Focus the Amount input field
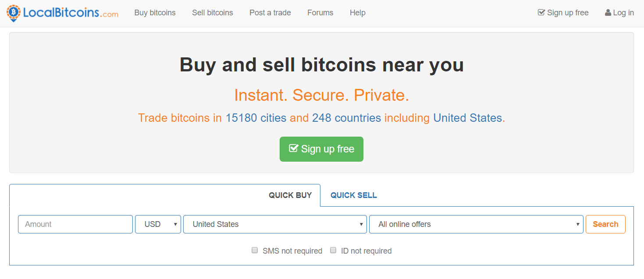The image size is (644, 279). (x=75, y=224)
